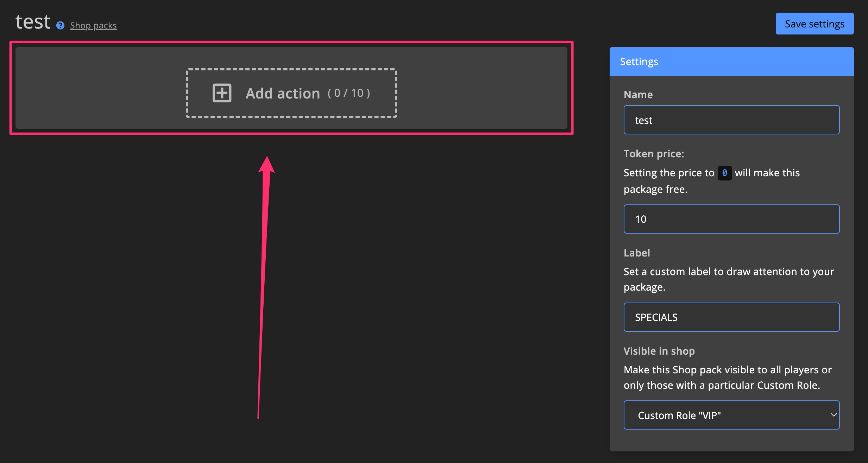868x463 pixels.
Task: Click the Token price: label
Action: click(x=654, y=153)
